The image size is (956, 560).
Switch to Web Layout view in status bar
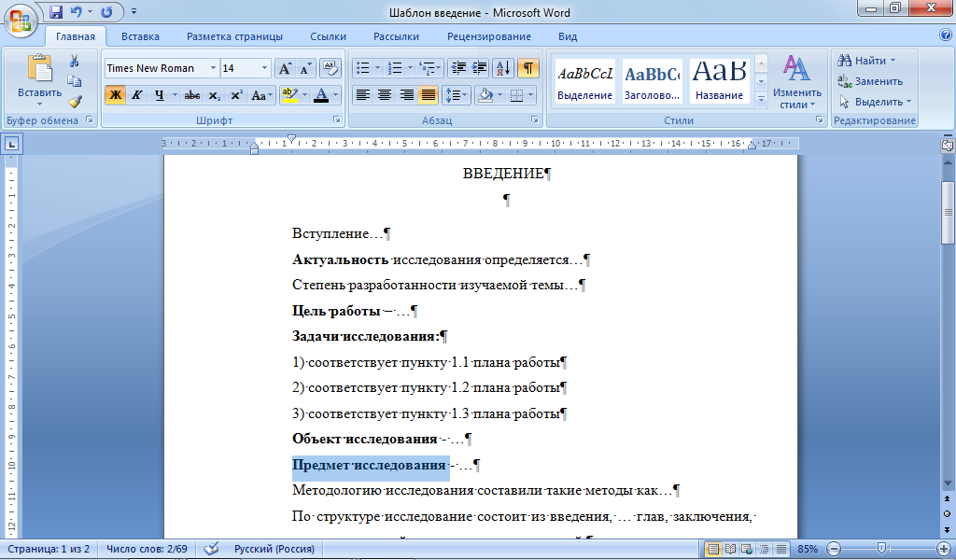pos(747,549)
